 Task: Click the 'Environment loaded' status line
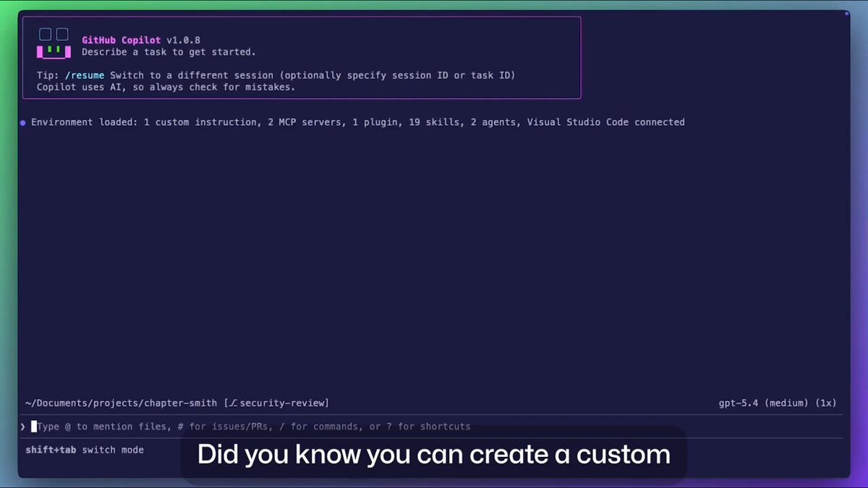pos(357,122)
